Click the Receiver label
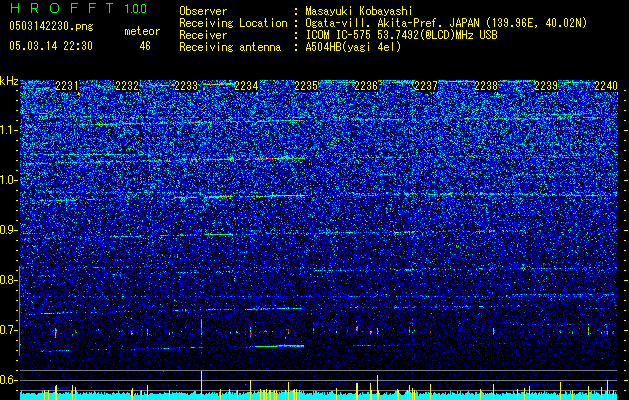 203,35
